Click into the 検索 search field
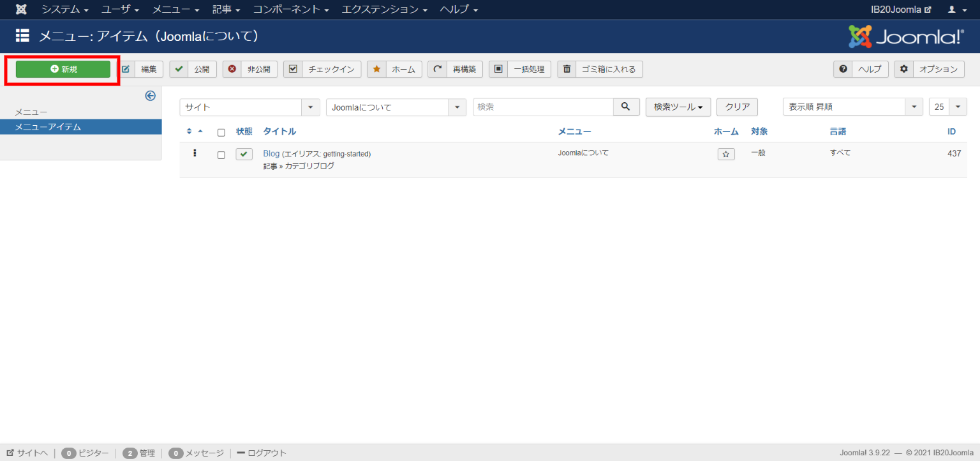The image size is (980, 461). tap(543, 107)
